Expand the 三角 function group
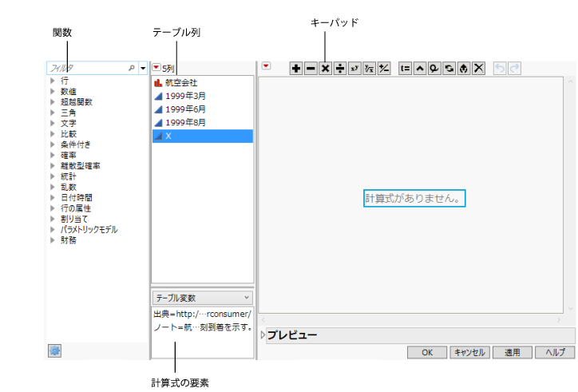 [x=53, y=113]
